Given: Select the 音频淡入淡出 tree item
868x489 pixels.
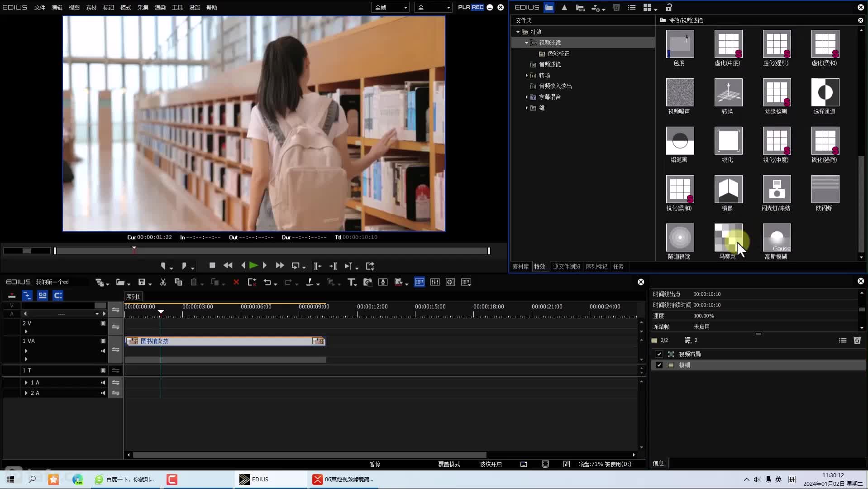Looking at the screenshot, I should pos(555,86).
